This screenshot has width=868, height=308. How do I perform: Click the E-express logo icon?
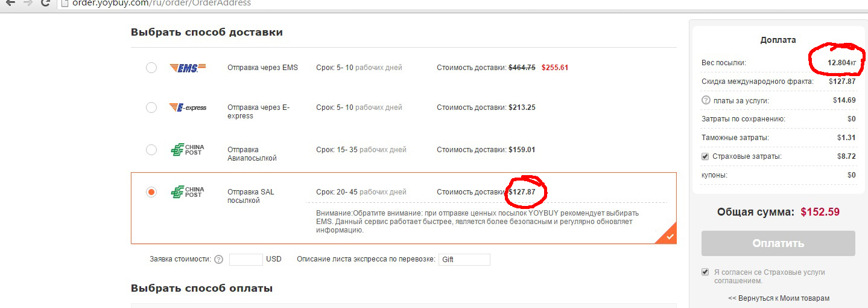[188, 107]
